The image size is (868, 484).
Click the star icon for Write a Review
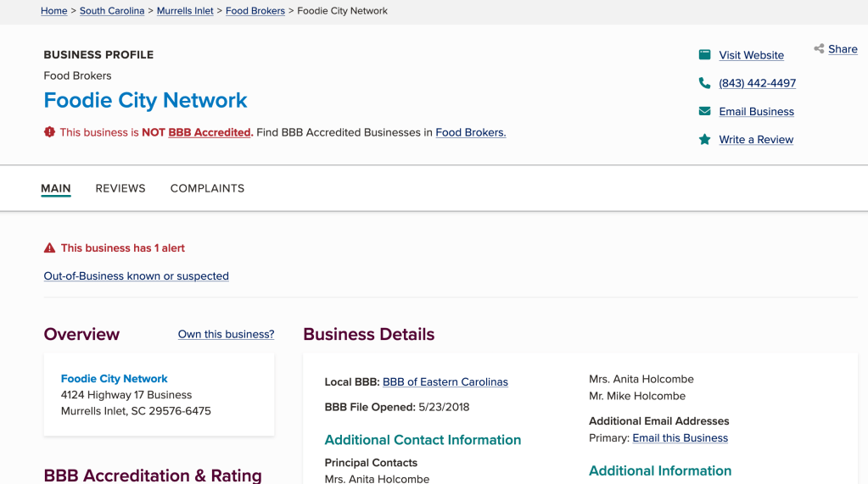tap(704, 139)
